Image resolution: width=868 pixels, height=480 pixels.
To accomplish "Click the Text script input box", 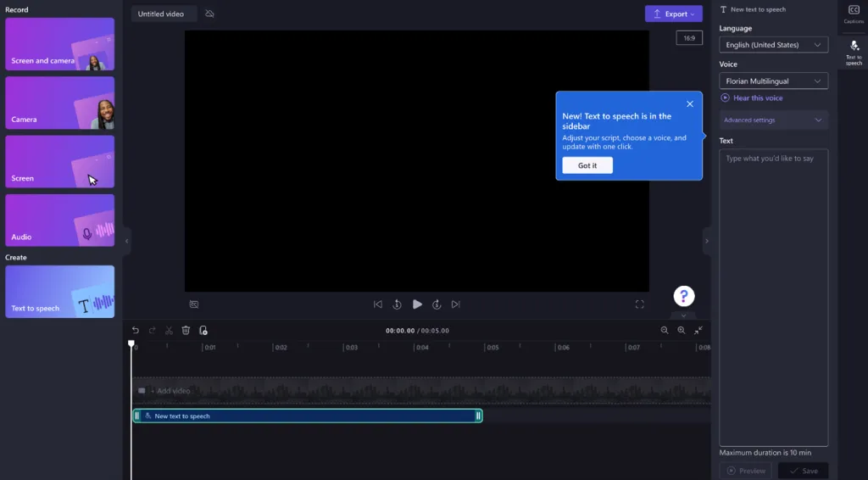I will [773, 297].
